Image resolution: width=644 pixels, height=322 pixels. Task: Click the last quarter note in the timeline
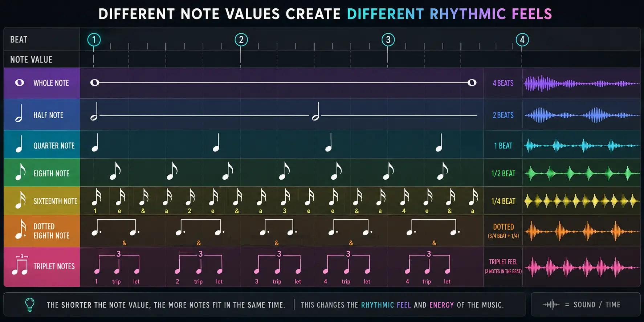tap(439, 143)
